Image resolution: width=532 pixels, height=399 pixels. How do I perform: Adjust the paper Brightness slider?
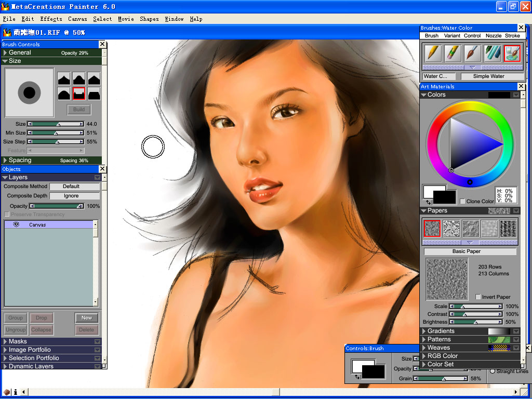coord(476,322)
